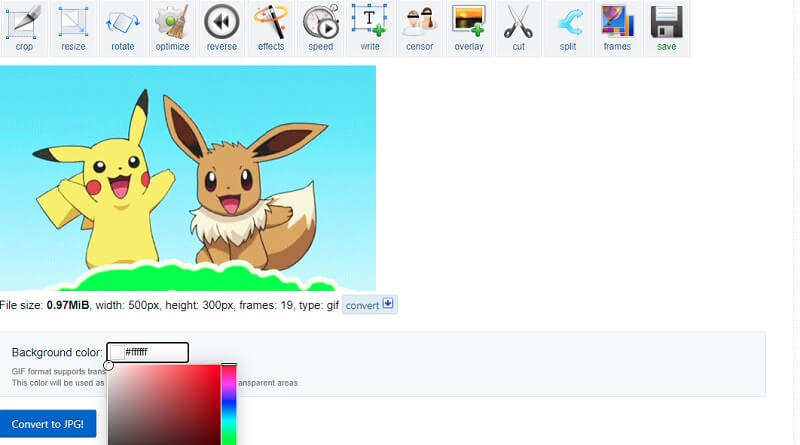Click the rotate tool icon

point(122,28)
